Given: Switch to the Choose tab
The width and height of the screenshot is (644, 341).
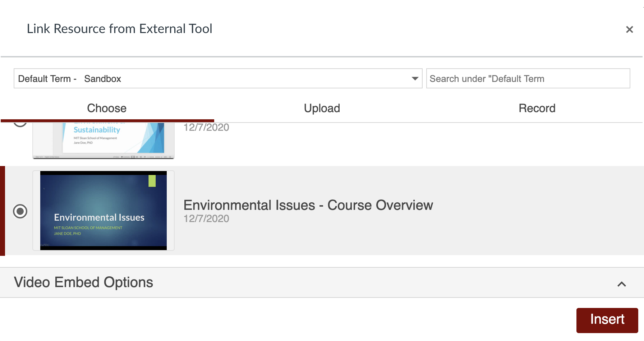Looking at the screenshot, I should [107, 108].
